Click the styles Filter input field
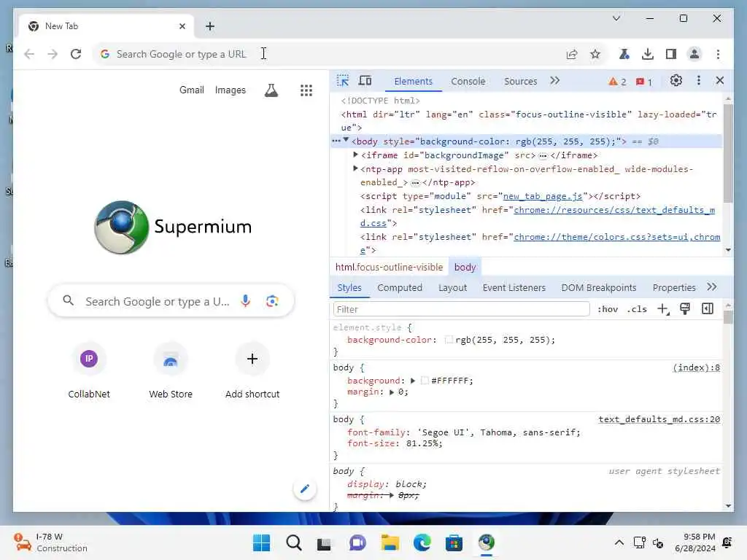747x560 pixels. tap(461, 309)
